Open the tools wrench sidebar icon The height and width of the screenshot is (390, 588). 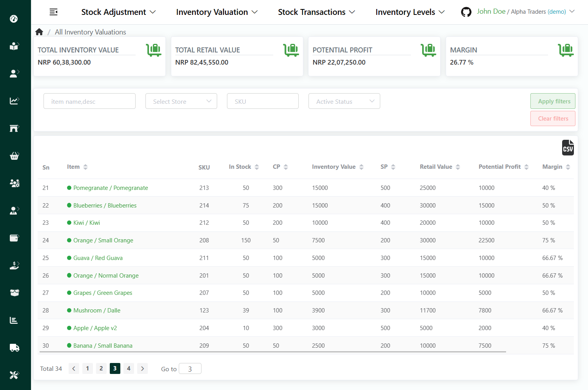point(14,375)
